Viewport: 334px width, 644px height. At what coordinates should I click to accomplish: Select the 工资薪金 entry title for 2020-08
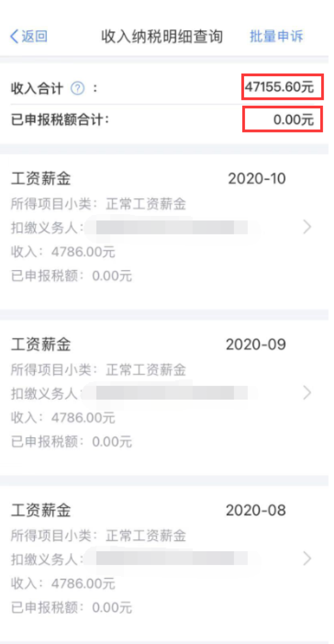pos(41,510)
